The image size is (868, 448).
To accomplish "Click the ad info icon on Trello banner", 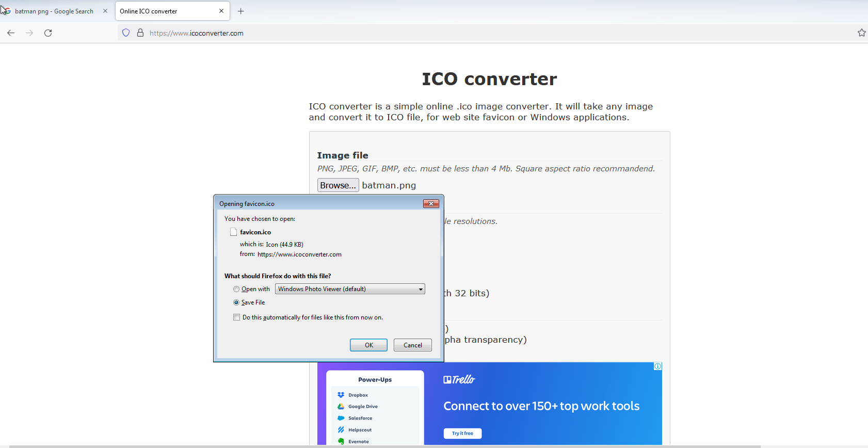I will pos(657,366).
